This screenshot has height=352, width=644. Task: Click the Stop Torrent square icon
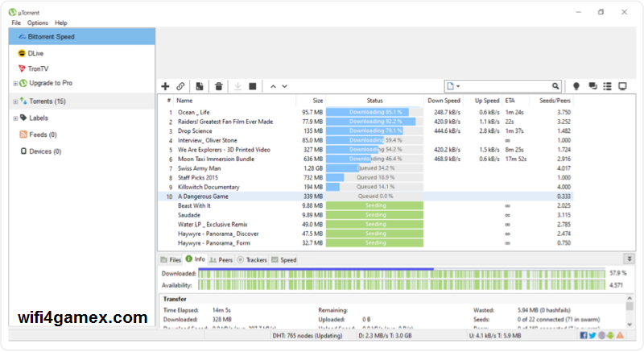[253, 86]
